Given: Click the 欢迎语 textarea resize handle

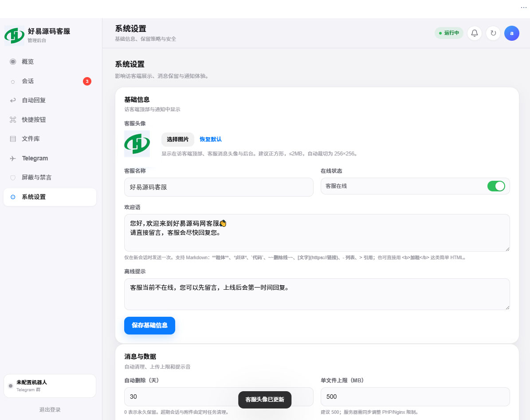Looking at the screenshot, I should click(x=507, y=249).
